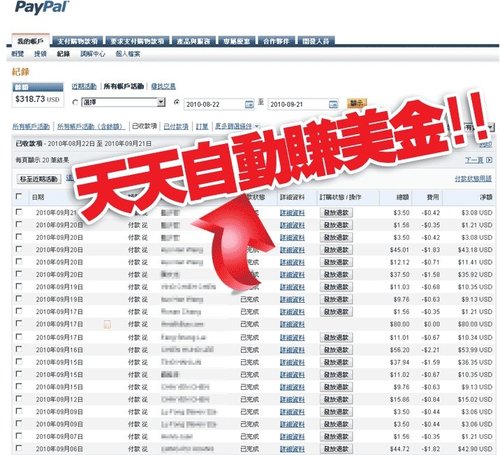Open the 選擇 period dropdown
The image size is (500, 455).
pos(123,102)
